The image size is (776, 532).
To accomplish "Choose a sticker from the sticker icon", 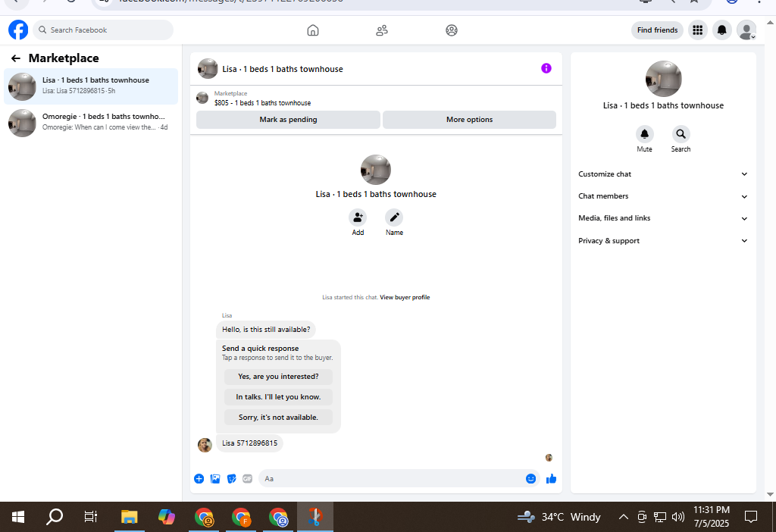I will coord(232,478).
